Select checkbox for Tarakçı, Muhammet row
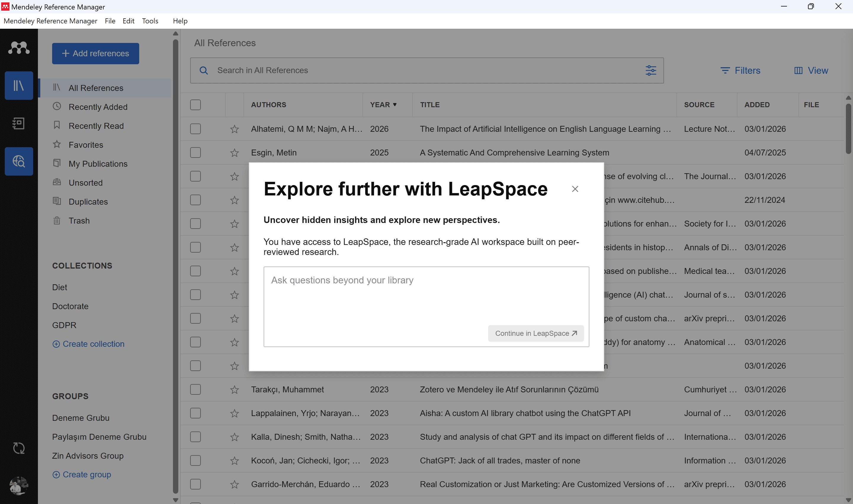Screen dimensions: 853x504 click(x=195, y=389)
